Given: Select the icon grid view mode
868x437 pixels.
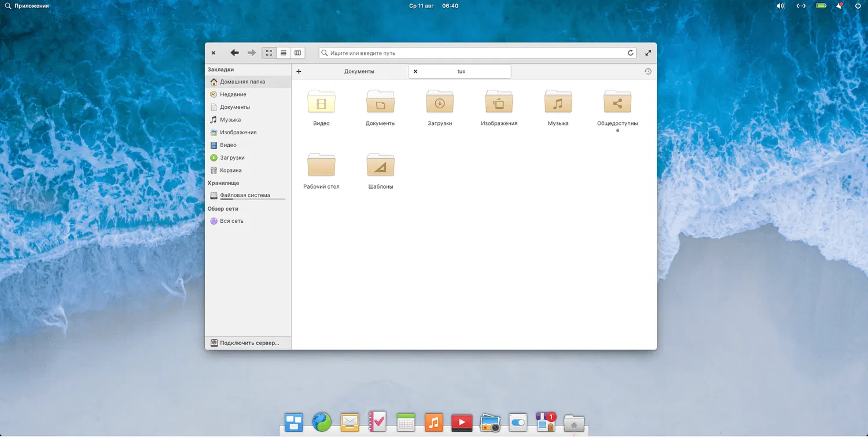Looking at the screenshot, I should [x=269, y=53].
